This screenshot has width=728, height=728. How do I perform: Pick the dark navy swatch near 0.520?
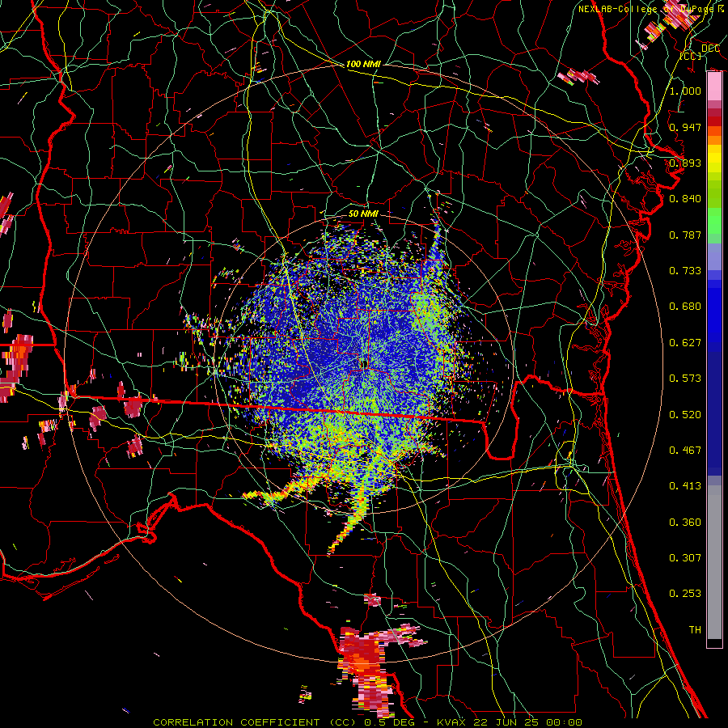click(x=714, y=409)
